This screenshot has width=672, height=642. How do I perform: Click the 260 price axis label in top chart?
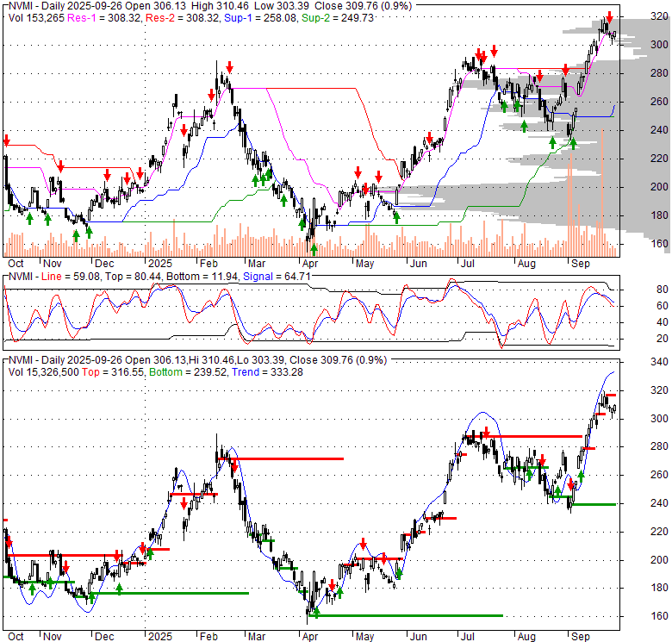coord(660,102)
